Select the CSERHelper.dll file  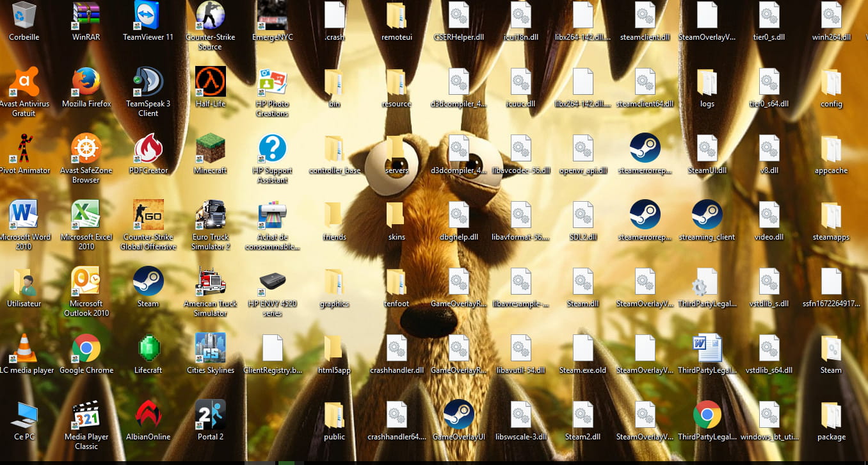(458, 15)
